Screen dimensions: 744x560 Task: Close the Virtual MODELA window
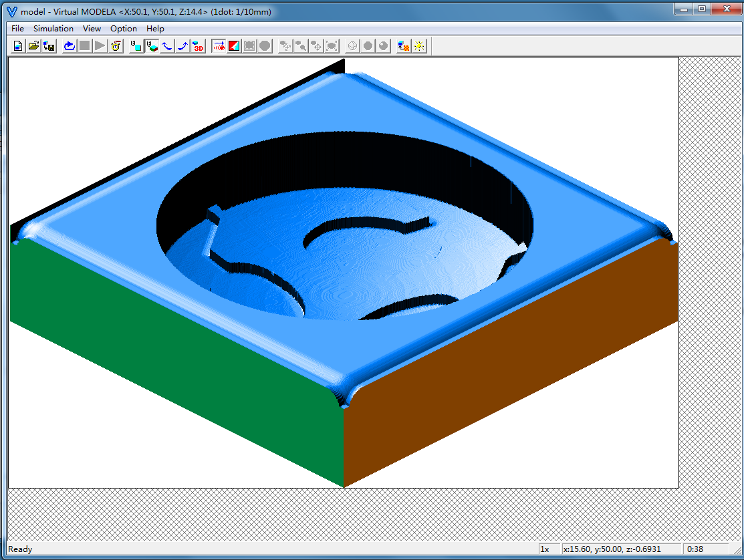coord(726,9)
